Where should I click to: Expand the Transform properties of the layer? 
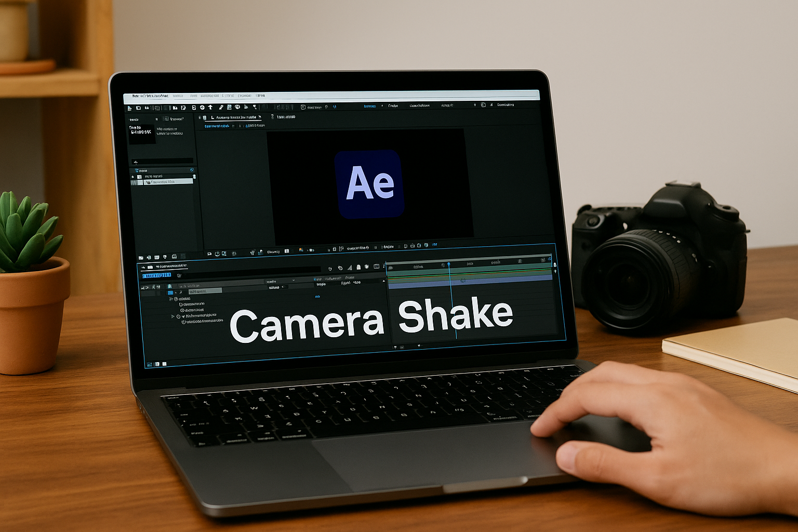click(x=172, y=315)
